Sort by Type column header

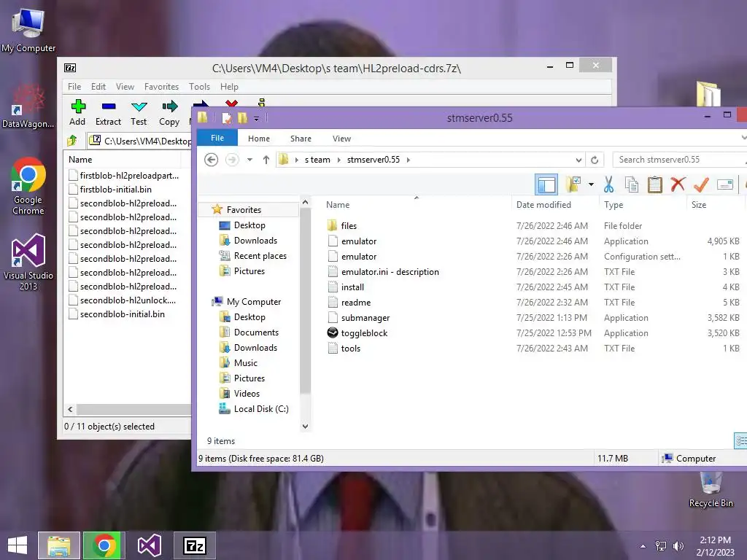pyautogui.click(x=614, y=205)
